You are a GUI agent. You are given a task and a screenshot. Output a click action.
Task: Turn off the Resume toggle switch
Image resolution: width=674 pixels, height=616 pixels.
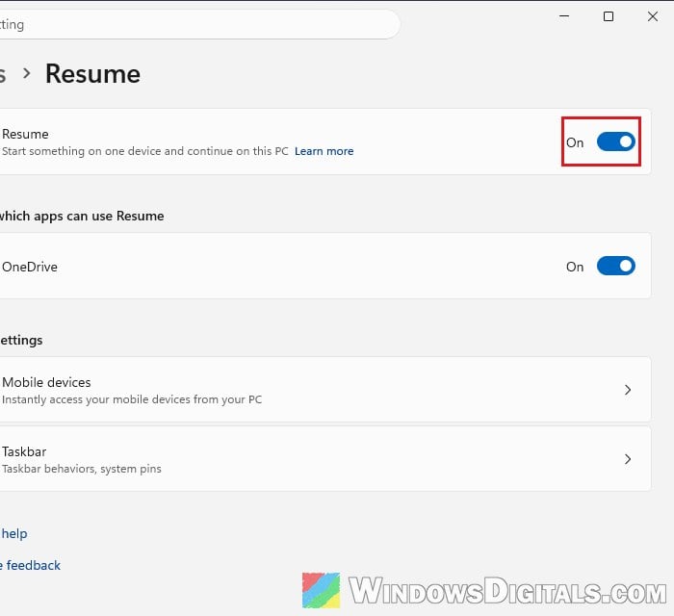click(615, 141)
